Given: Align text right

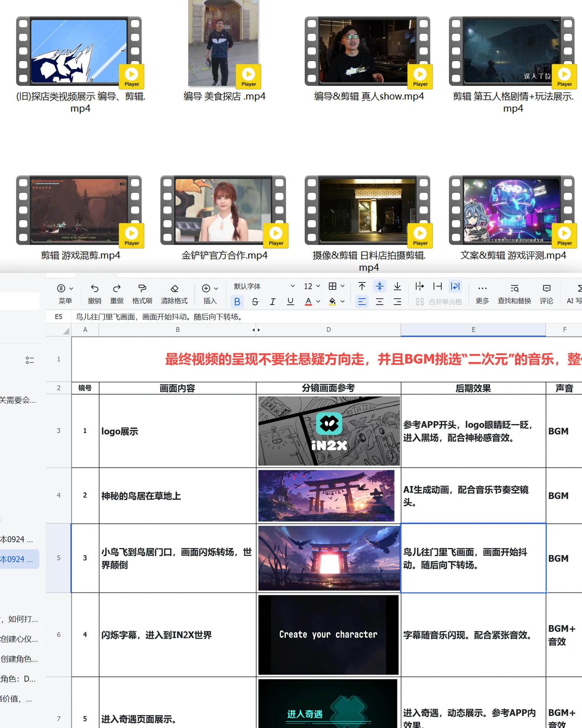Looking at the screenshot, I should [x=397, y=302].
